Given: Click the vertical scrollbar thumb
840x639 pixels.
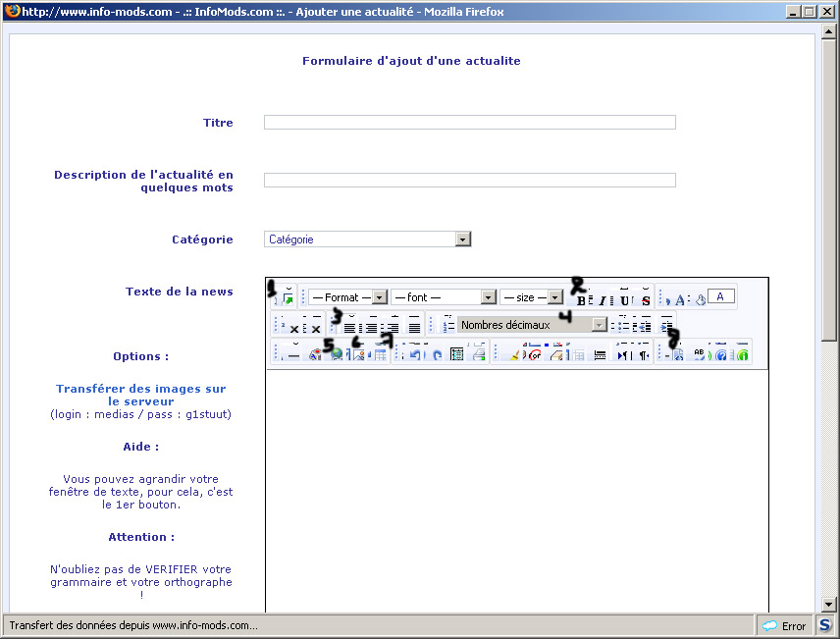Looking at the screenshot, I should 829,189.
